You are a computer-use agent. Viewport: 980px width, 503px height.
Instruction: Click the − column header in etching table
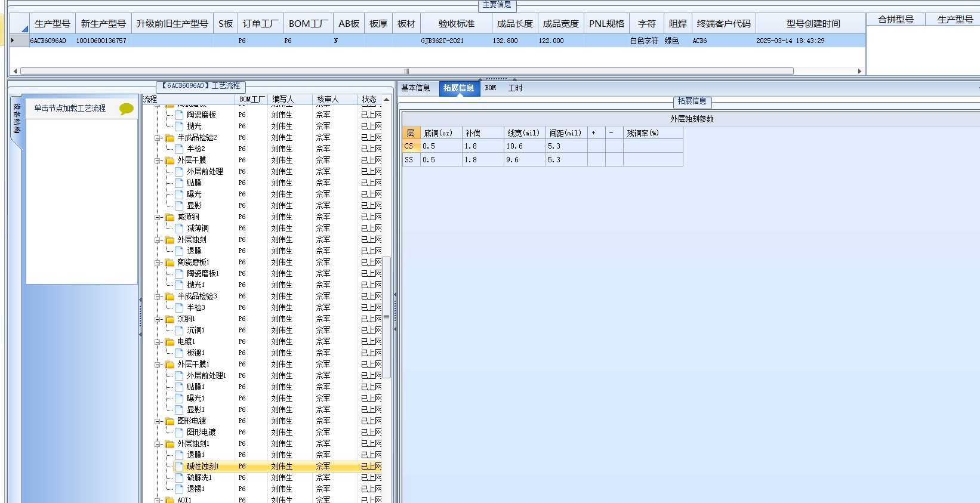tap(614, 133)
